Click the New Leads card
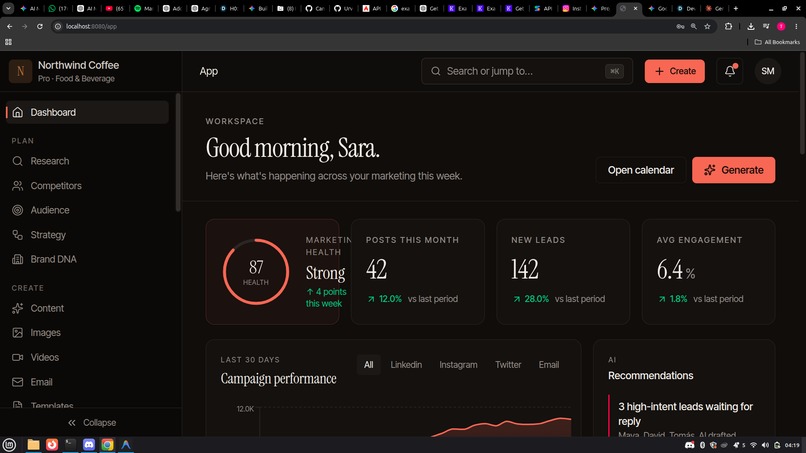Image resolution: width=806 pixels, height=453 pixels. point(563,271)
